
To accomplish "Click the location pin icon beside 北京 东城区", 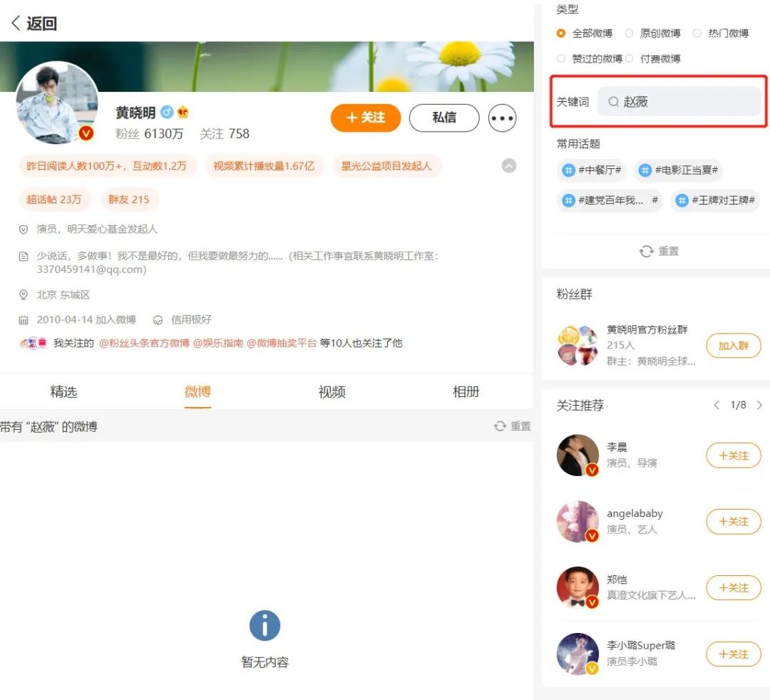I will pos(23,294).
